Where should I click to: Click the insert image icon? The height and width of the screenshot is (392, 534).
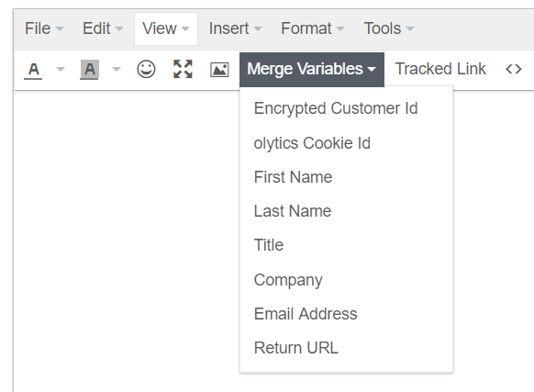click(219, 70)
